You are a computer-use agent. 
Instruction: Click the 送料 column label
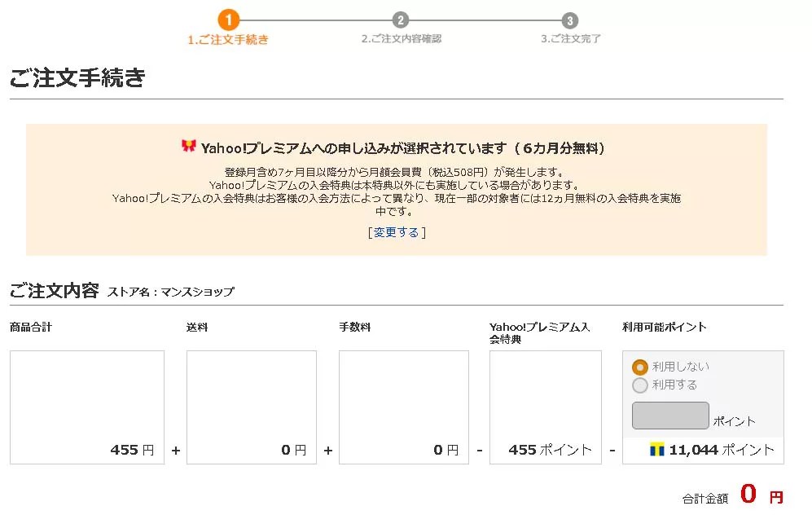197,327
